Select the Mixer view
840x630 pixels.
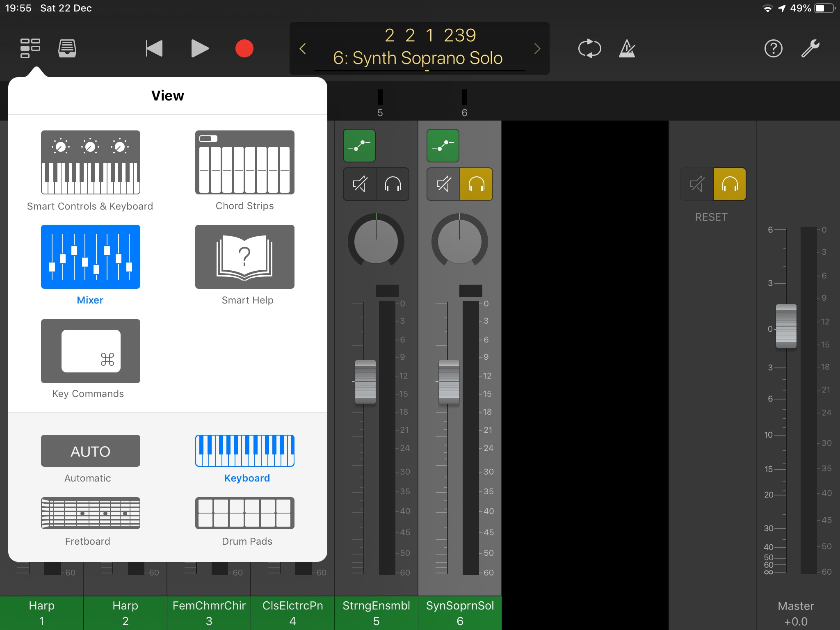coord(90,265)
